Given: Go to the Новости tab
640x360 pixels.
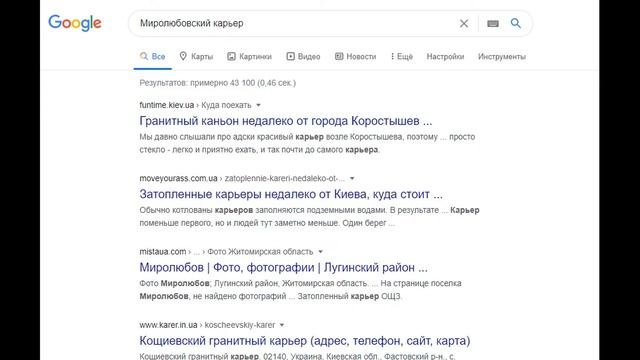Looking at the screenshot, I should [x=356, y=56].
